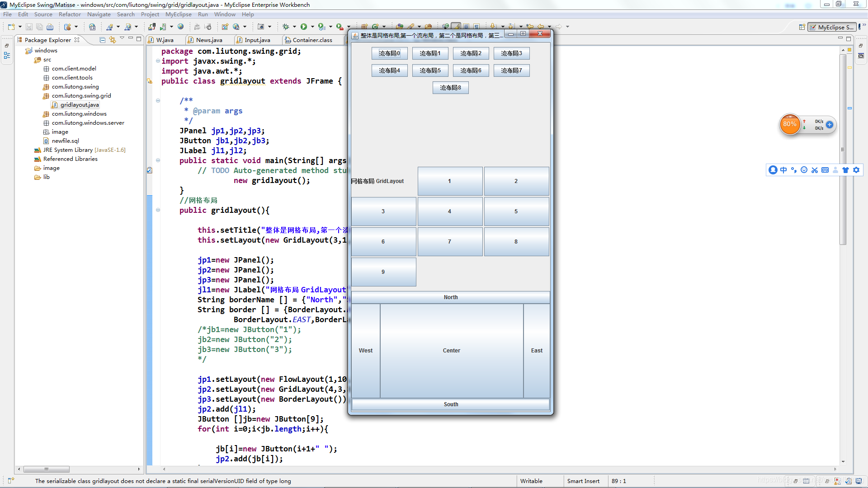The width and height of the screenshot is (868, 488).
Task: Open dropdown arrow beside New icon
Action: point(20,27)
